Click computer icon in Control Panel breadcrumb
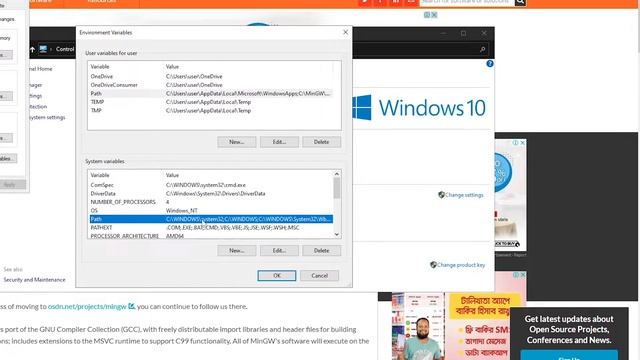 point(43,49)
